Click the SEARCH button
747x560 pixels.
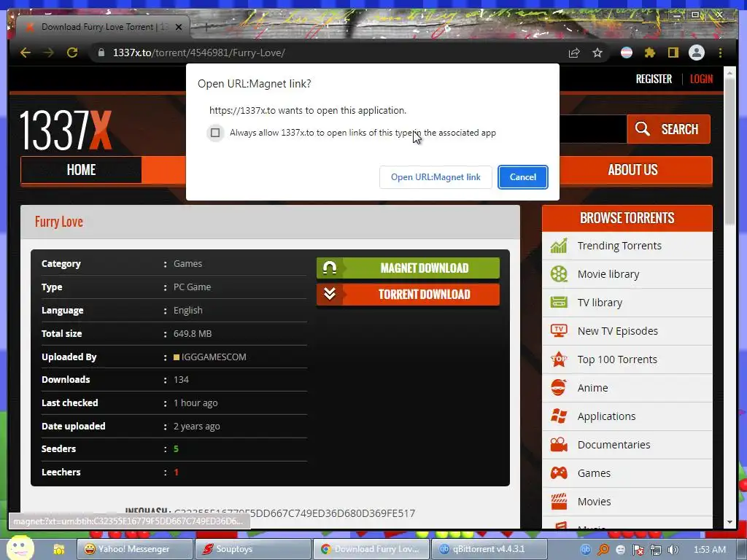[668, 129]
